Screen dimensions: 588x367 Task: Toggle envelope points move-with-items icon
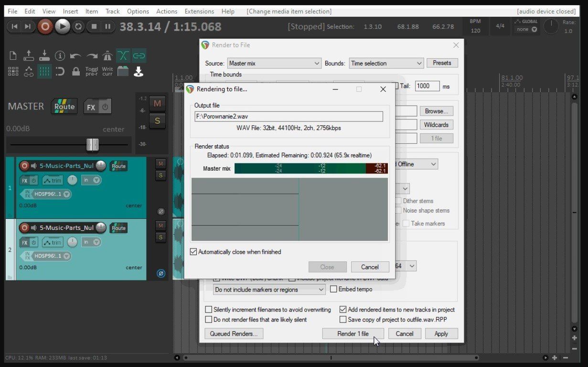[29, 72]
